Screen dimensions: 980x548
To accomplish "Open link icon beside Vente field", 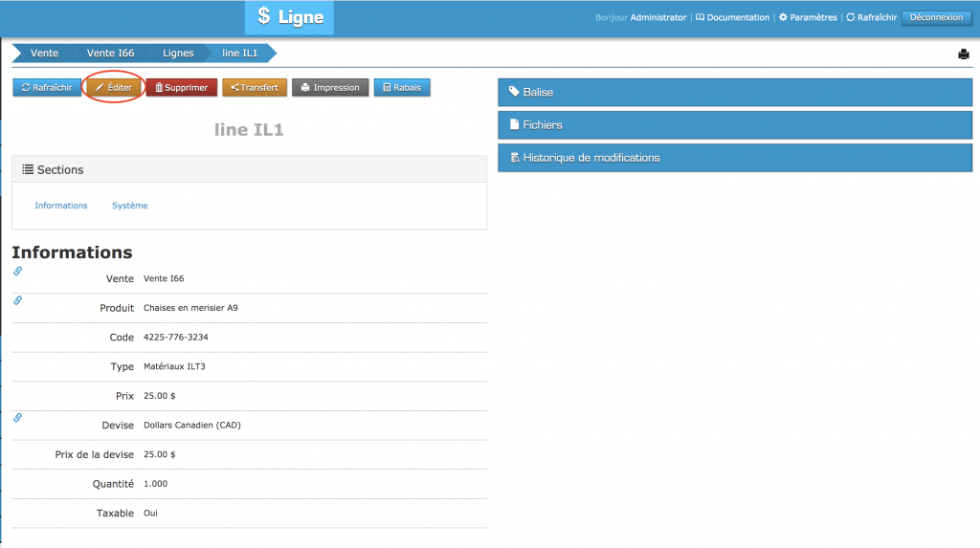I will tap(17, 272).
